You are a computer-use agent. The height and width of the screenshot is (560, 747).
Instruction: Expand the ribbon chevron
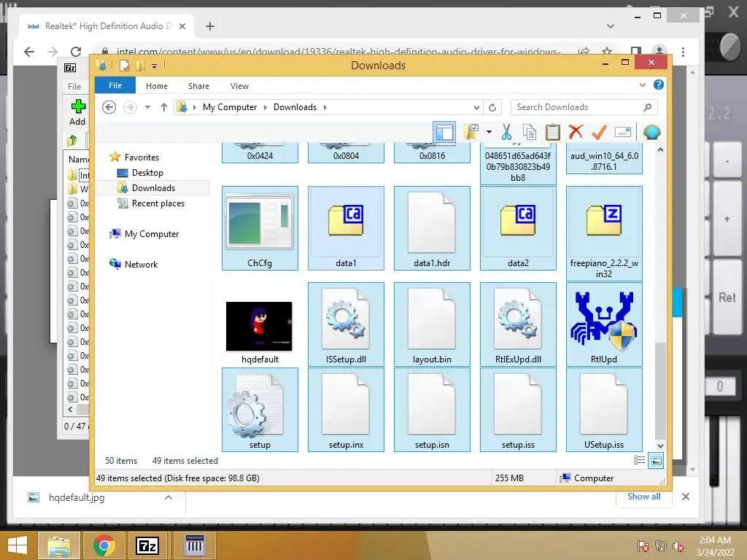pyautogui.click(x=642, y=85)
